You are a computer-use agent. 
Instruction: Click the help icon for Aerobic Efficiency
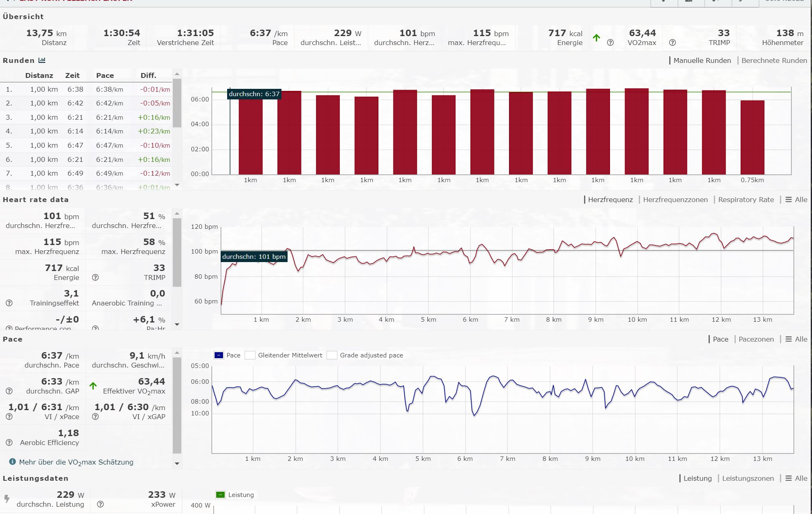click(x=9, y=443)
